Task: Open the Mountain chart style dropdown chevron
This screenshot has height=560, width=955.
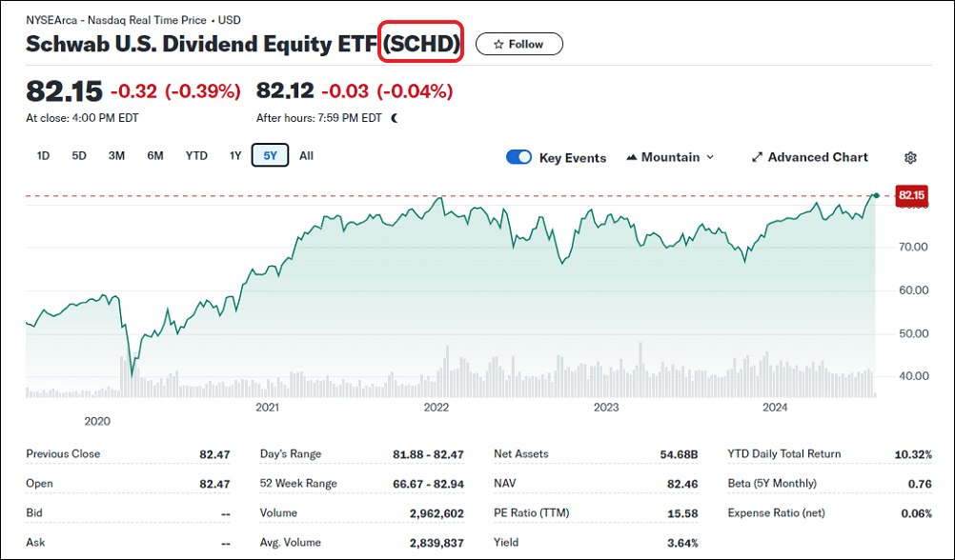Action: point(710,158)
